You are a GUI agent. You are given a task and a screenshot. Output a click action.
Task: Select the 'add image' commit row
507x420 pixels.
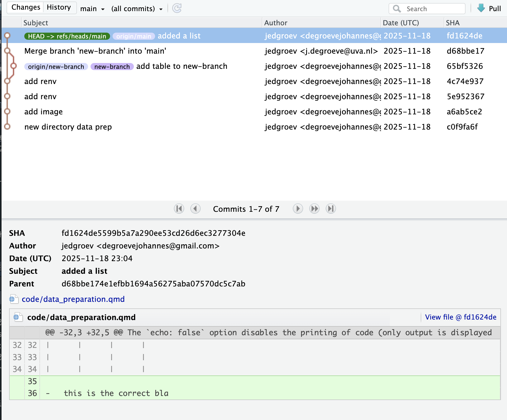pos(44,112)
